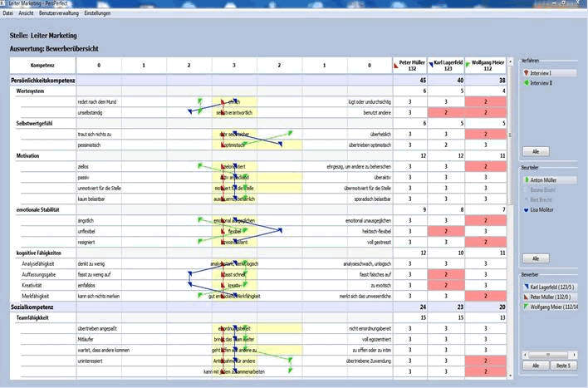Open the Ansicht menu
The width and height of the screenshot is (588, 388).
26,13
